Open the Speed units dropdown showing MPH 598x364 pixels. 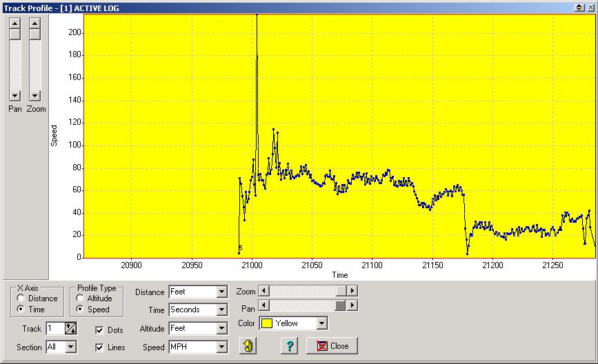(x=221, y=347)
